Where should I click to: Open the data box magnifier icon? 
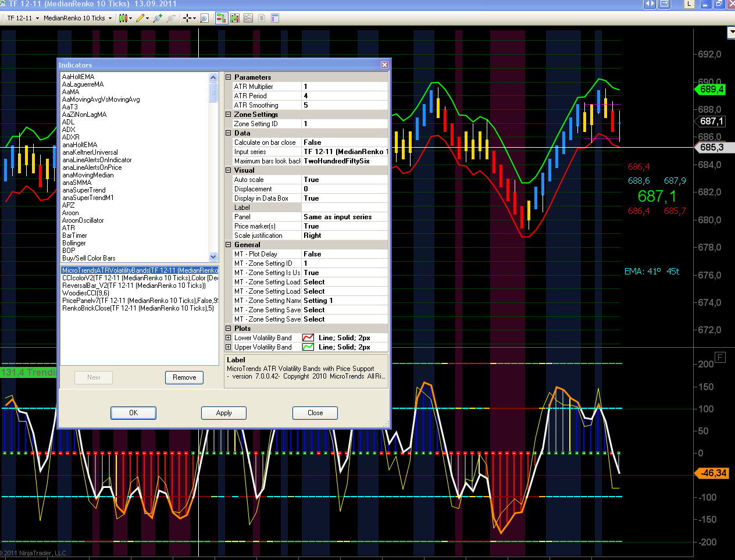pyautogui.click(x=204, y=18)
